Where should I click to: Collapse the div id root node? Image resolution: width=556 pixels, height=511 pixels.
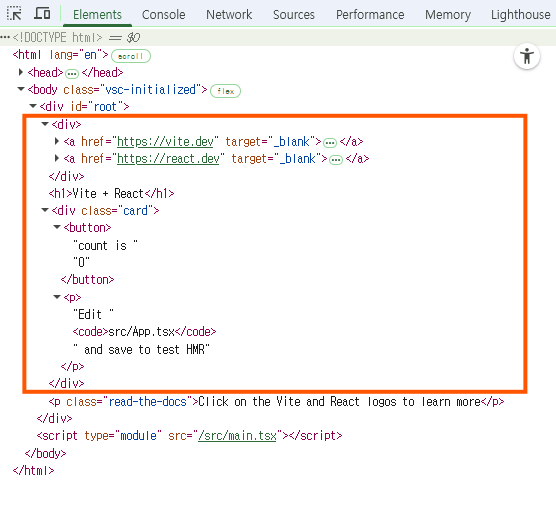[33, 106]
